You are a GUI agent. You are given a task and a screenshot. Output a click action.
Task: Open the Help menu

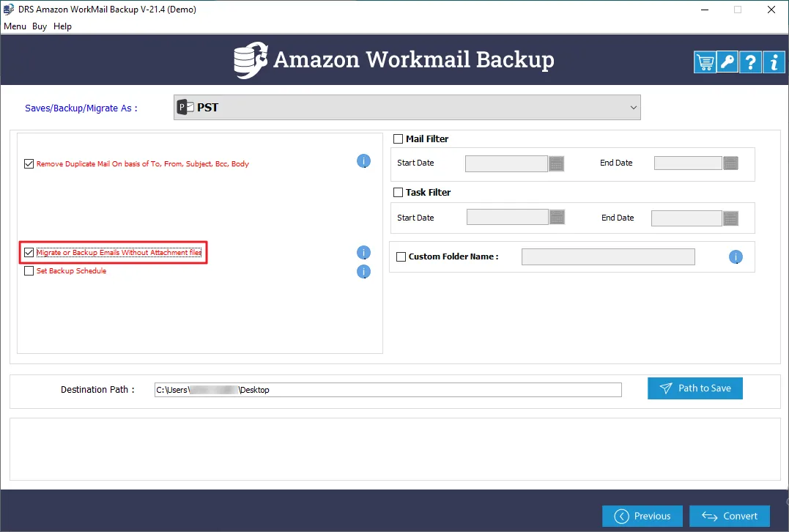pyautogui.click(x=62, y=26)
